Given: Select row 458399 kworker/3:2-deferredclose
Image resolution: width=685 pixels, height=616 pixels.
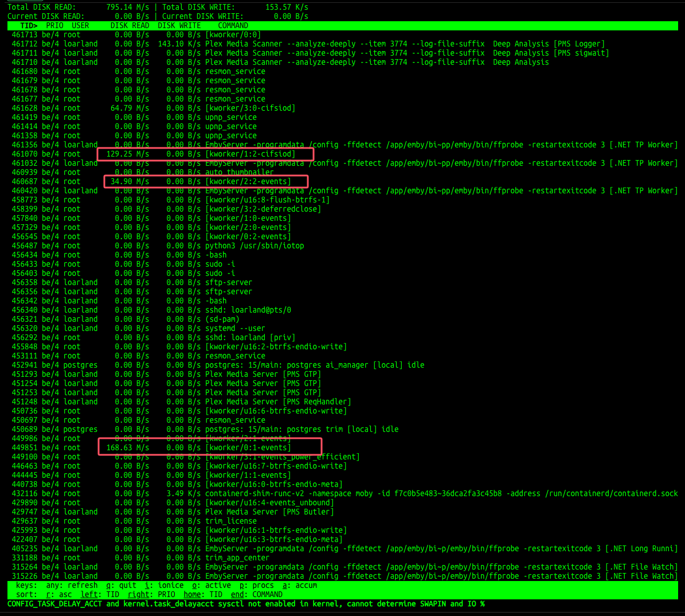Looking at the screenshot, I should click(343, 209).
